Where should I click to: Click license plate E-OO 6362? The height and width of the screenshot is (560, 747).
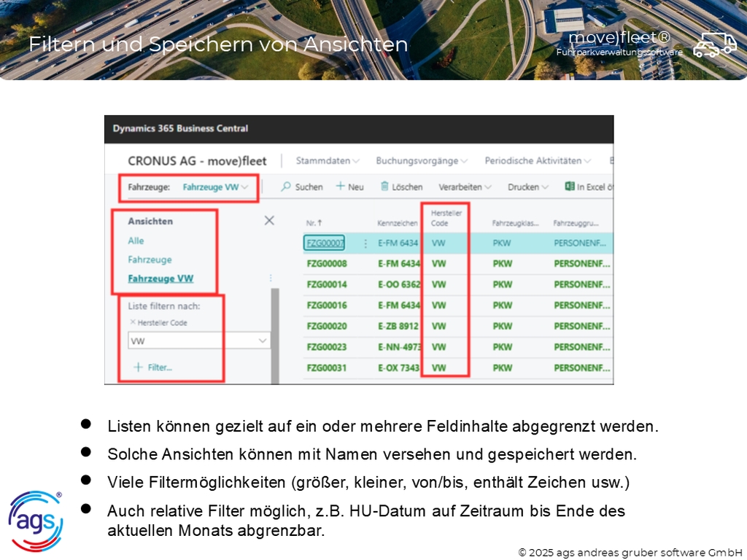point(399,285)
